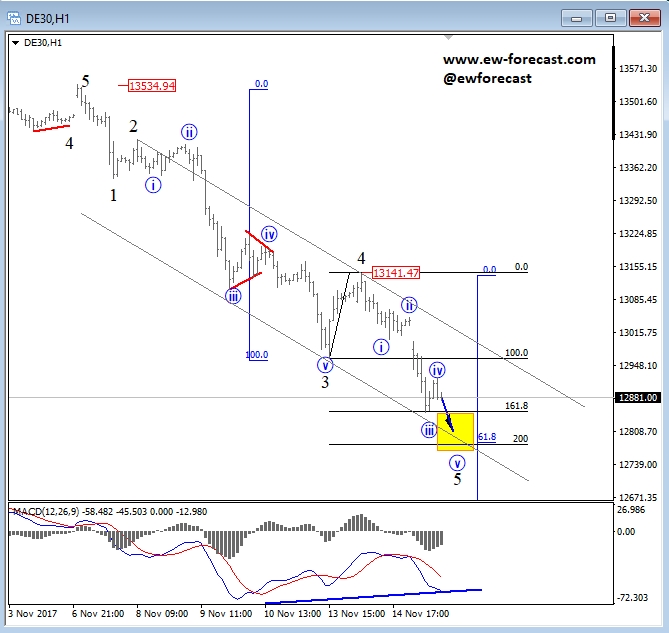Screen dimensions: 669x633
Task: Click the blue 61.8 retracement label
Action: (487, 437)
